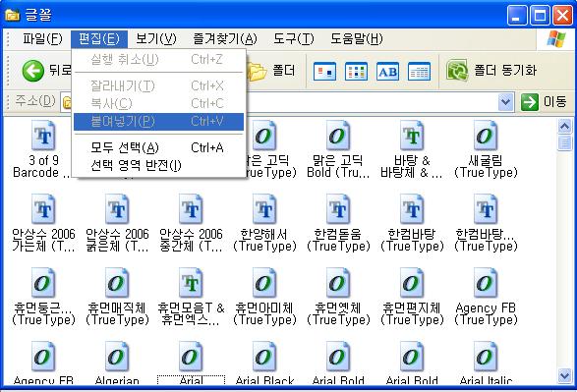Switch to large icons view
The height and width of the screenshot is (392, 577).
tap(324, 71)
